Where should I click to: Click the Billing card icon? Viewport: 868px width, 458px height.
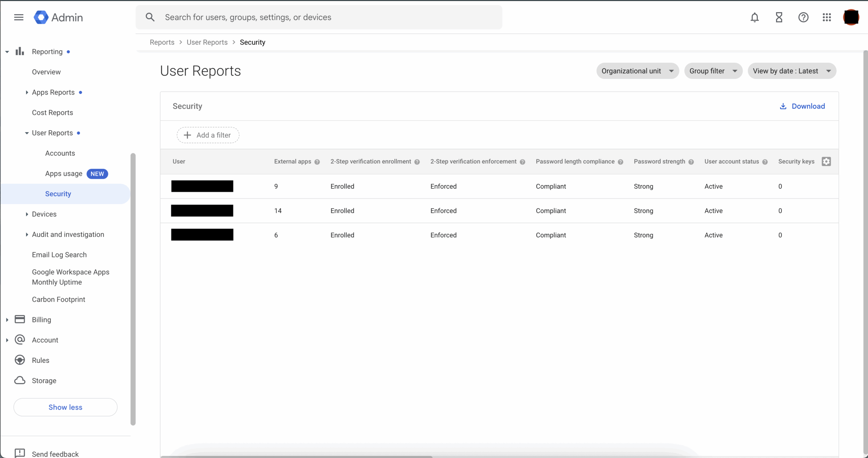[20, 319]
